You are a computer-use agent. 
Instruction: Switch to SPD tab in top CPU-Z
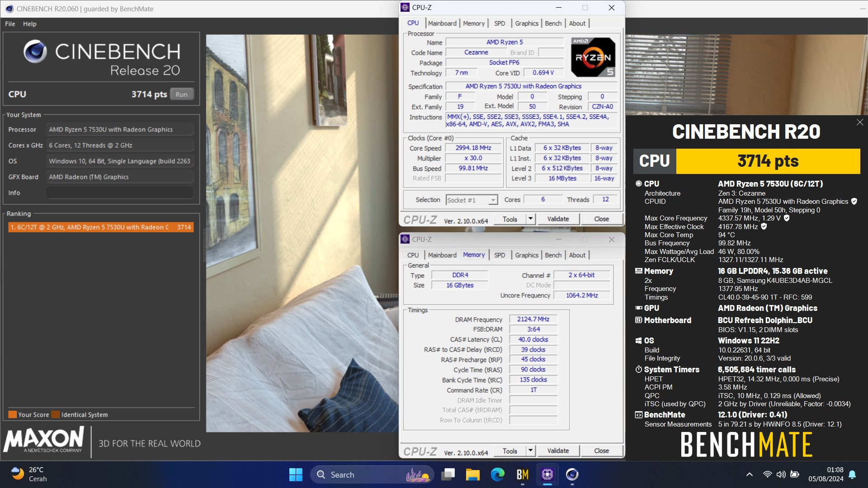[500, 23]
